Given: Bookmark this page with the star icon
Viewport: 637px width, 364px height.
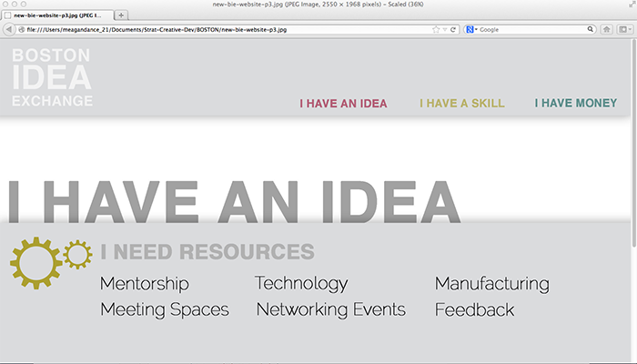Looking at the screenshot, I should pyautogui.click(x=436, y=29).
